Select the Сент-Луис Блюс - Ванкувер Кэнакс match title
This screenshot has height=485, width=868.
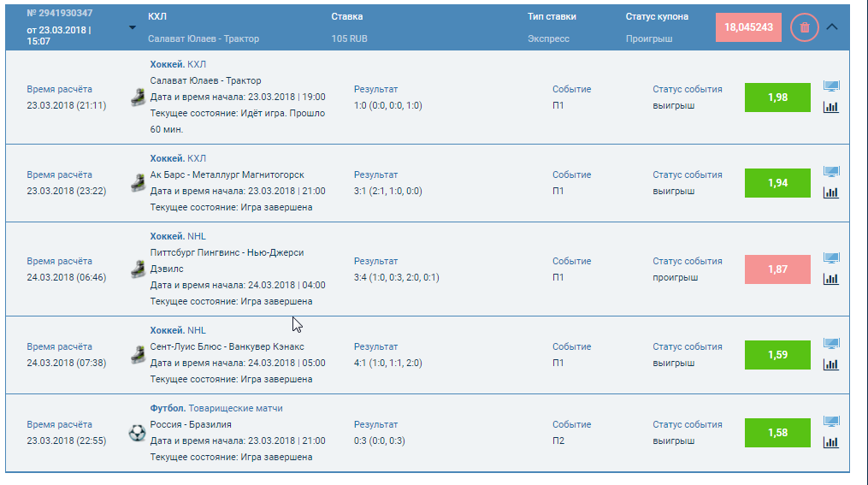tap(227, 346)
